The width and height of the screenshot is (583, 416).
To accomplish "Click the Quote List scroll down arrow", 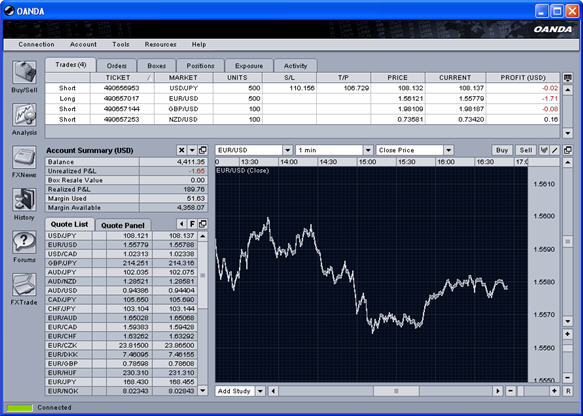I will click(x=203, y=390).
